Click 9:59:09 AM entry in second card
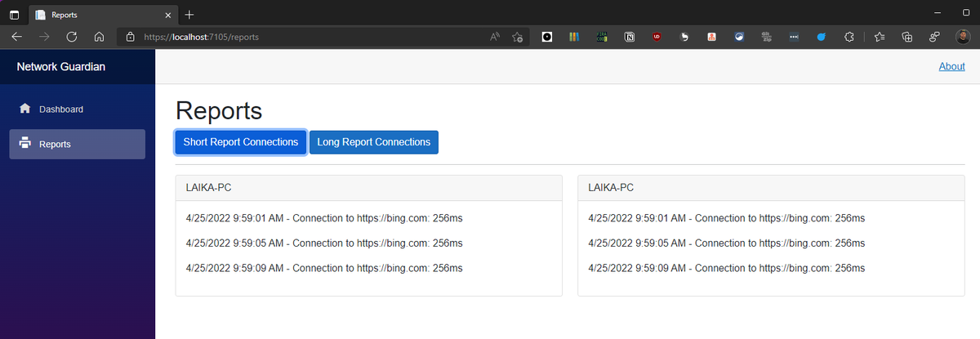Screen dimensions: 980x339 (x=726, y=268)
